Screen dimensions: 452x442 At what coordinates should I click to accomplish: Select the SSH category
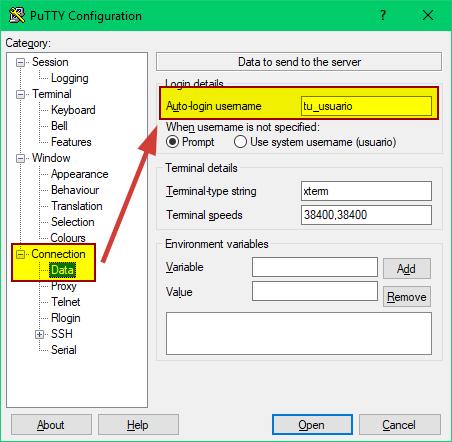62,334
